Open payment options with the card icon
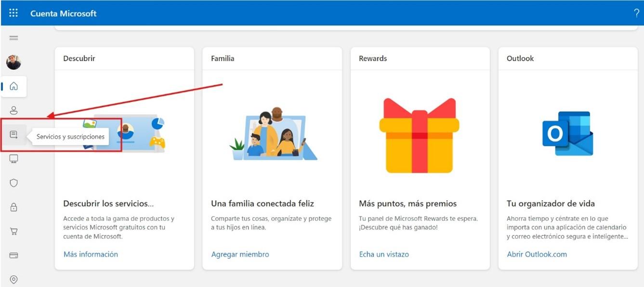 [x=13, y=255]
